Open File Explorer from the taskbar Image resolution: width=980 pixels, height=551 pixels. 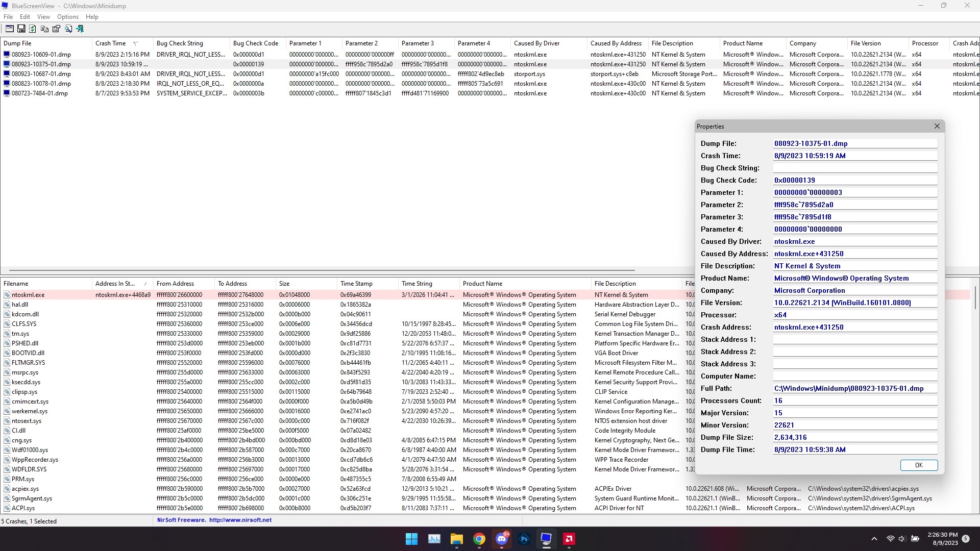(456, 539)
